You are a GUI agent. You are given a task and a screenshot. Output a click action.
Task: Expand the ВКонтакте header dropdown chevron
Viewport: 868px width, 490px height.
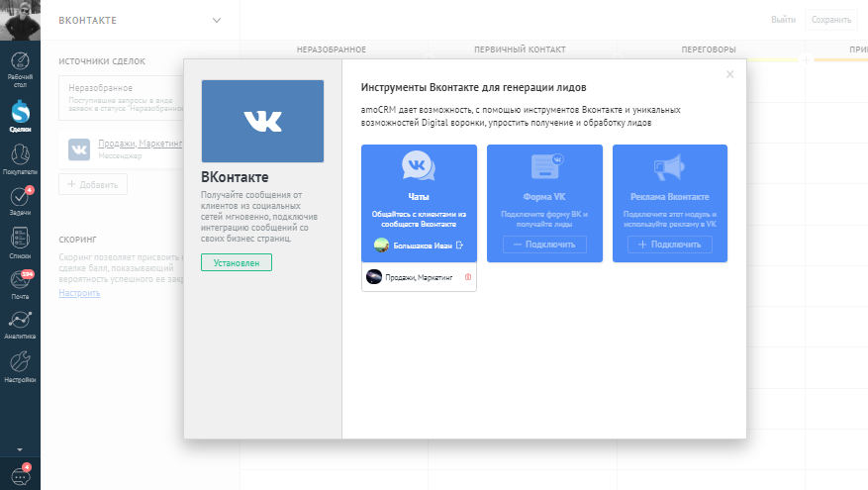click(217, 20)
